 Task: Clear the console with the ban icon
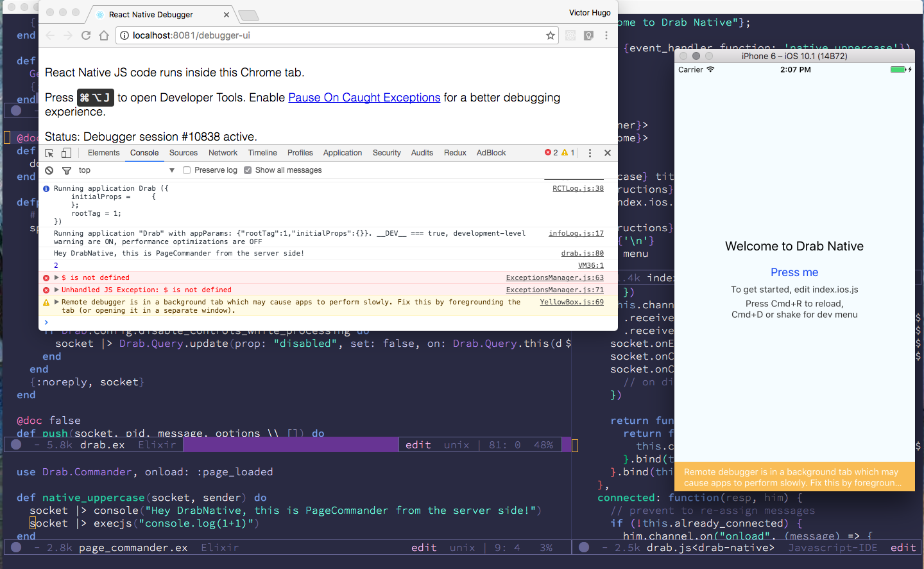[49, 170]
